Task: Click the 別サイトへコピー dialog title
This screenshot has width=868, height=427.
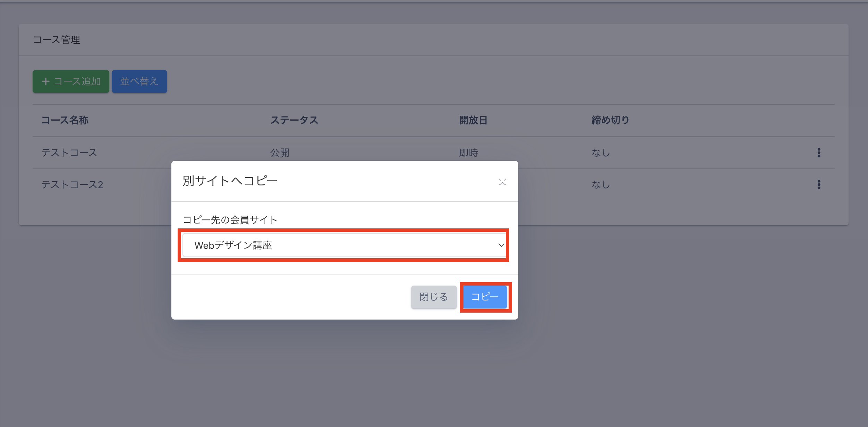Action: [x=230, y=181]
